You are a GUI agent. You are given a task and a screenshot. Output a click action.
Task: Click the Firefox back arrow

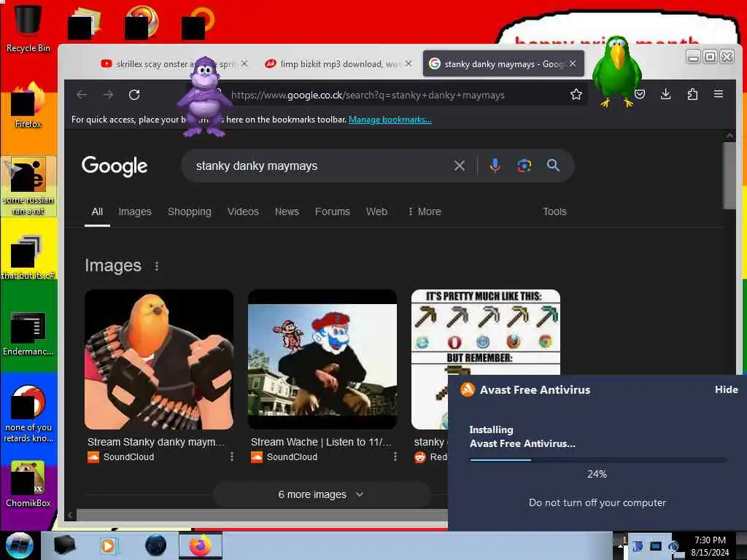[x=82, y=95]
